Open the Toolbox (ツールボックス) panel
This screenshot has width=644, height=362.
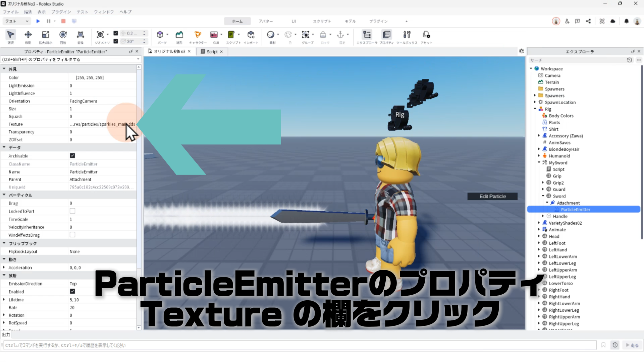407,35
